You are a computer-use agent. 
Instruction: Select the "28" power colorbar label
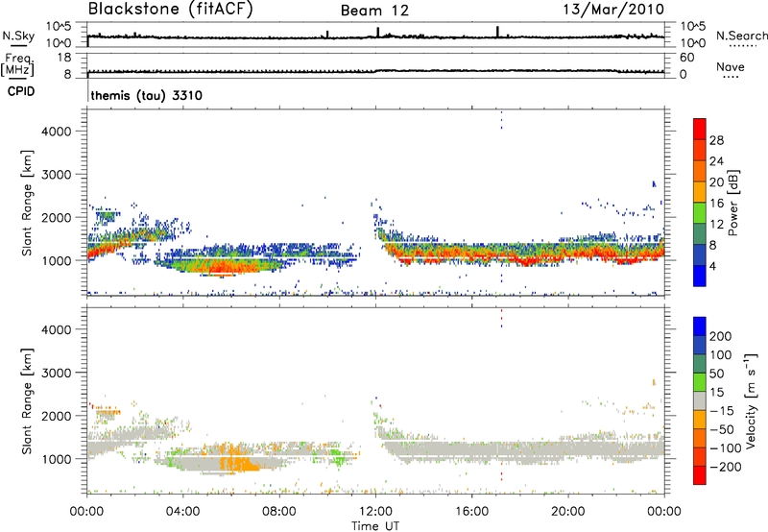tap(716, 140)
